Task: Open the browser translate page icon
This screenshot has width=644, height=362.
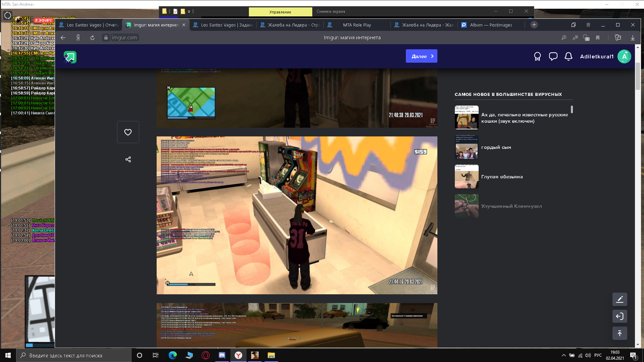Action: 575,38
